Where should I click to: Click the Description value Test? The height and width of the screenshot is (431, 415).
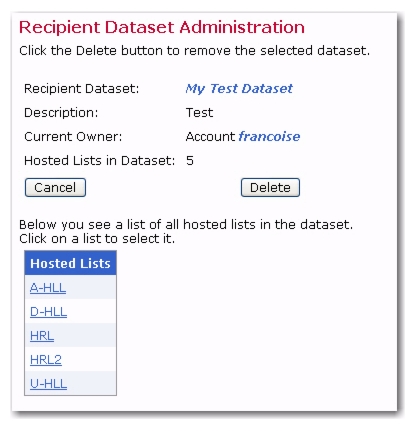(199, 113)
